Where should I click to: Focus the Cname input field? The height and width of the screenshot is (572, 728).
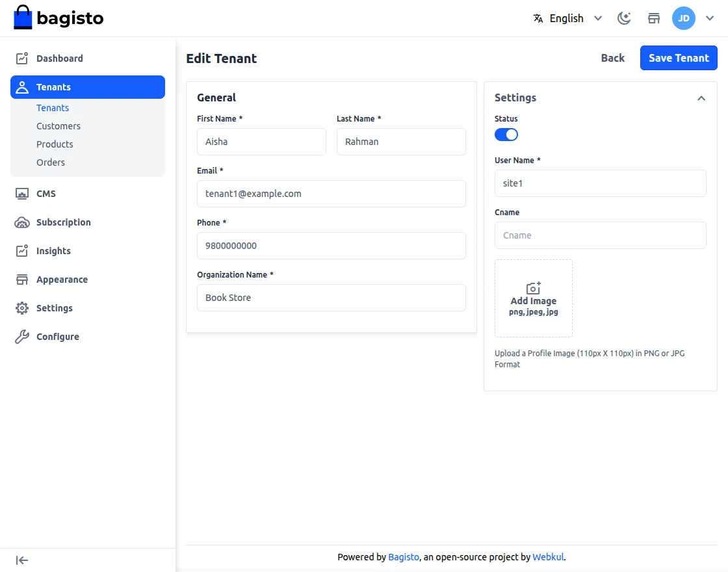point(601,235)
